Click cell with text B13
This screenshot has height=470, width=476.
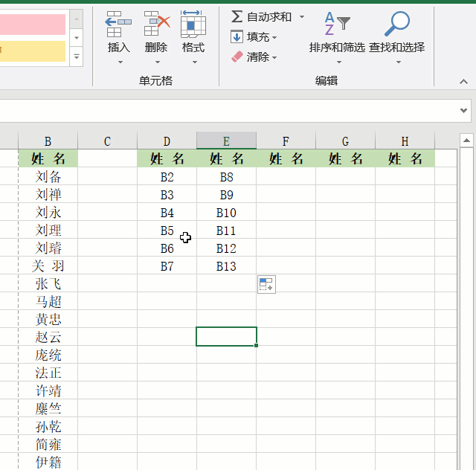click(x=226, y=265)
